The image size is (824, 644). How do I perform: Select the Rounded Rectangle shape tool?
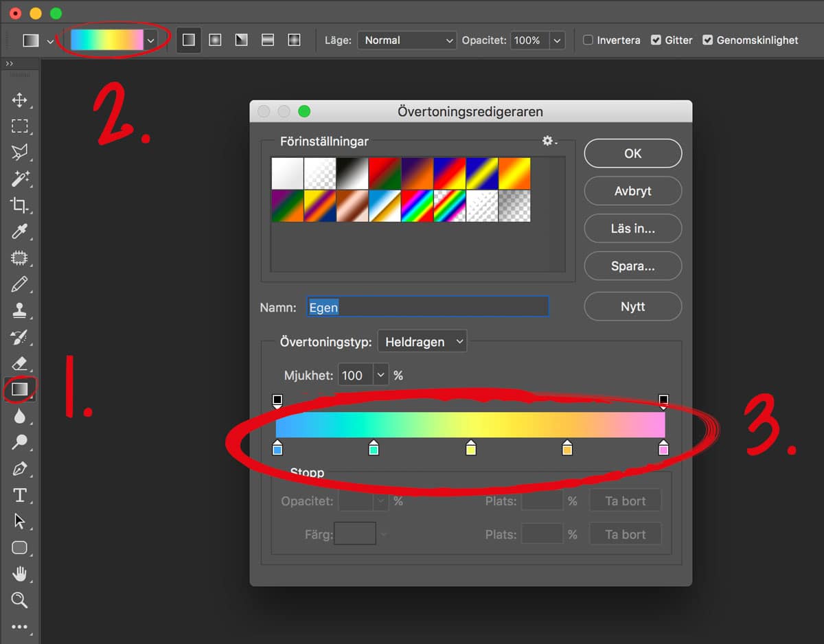tap(19, 547)
